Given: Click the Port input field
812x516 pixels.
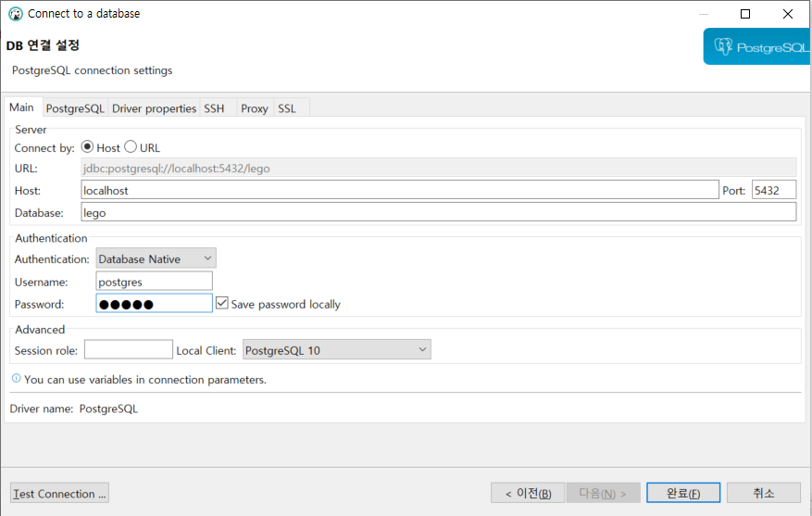Looking at the screenshot, I should (774, 190).
